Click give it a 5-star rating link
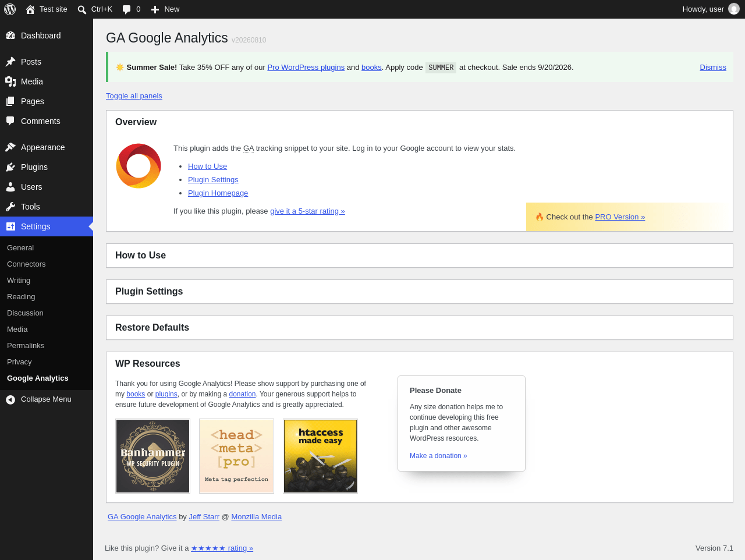Image resolution: width=745 pixels, height=560 pixels. coord(307,211)
